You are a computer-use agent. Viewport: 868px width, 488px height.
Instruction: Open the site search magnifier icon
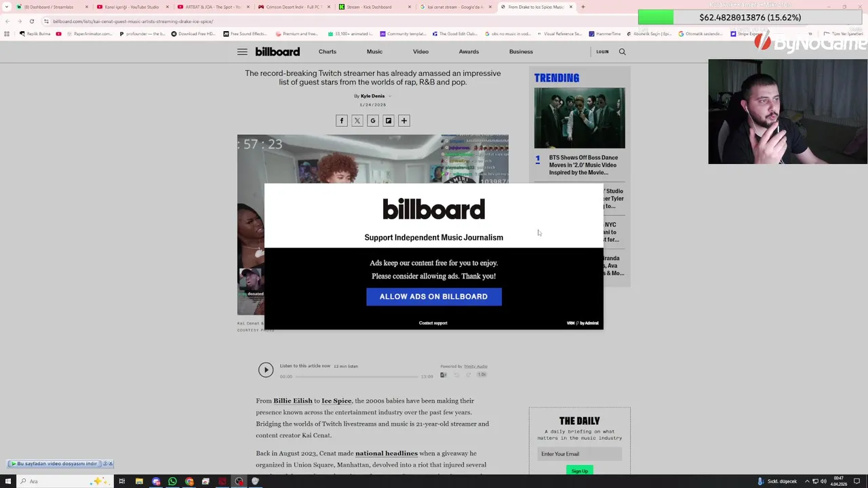(x=622, y=52)
